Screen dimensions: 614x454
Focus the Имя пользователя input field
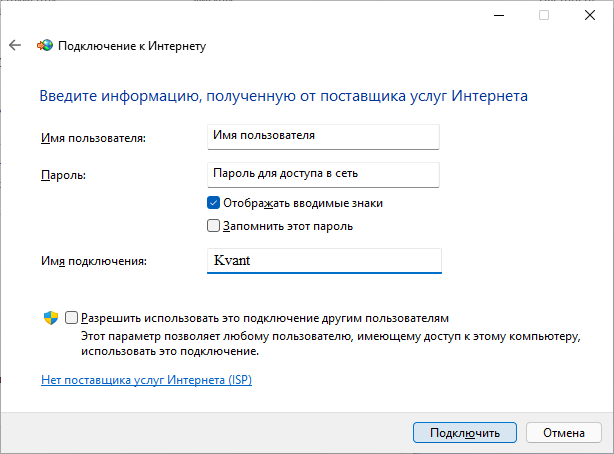[323, 137]
